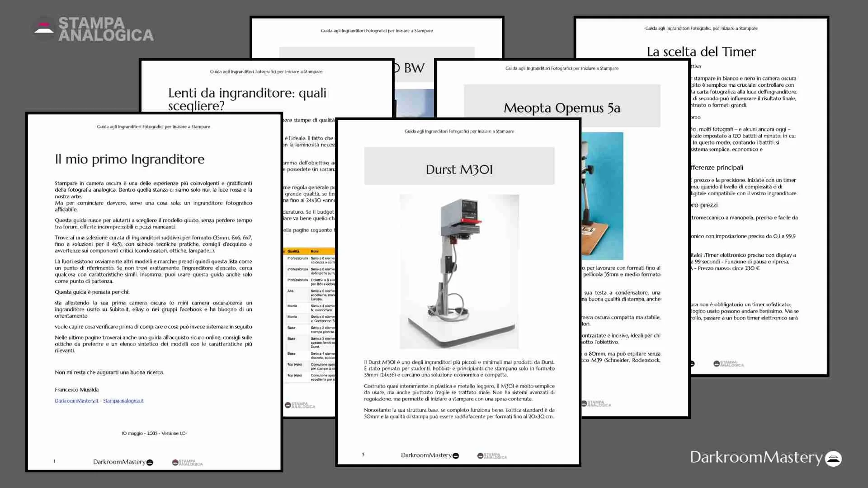The height and width of the screenshot is (488, 868).
Task: Click the Stampa Analogica footer logo on the Timer page
Action: [729, 364]
